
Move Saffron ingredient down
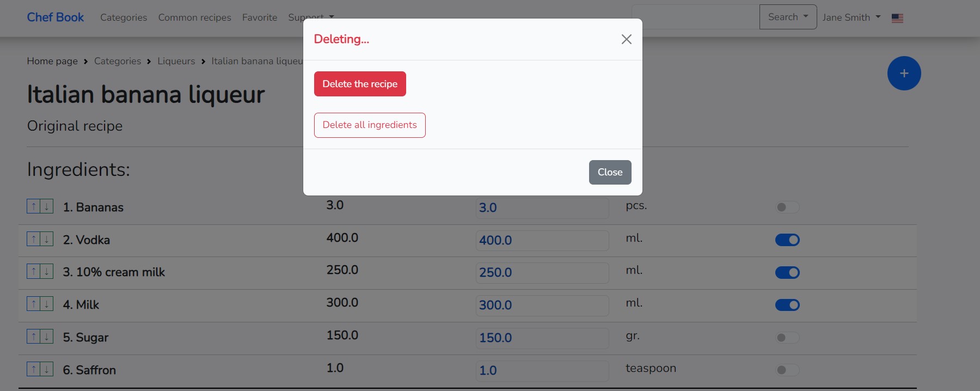click(47, 369)
